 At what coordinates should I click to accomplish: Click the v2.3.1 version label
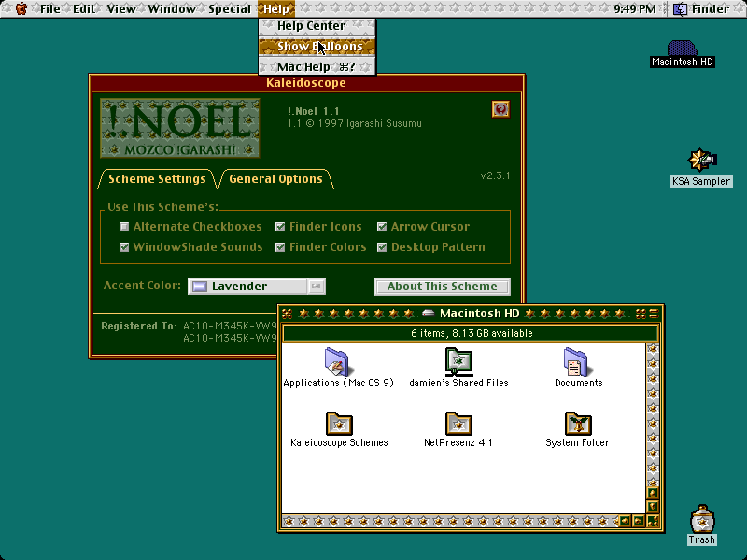pos(495,175)
